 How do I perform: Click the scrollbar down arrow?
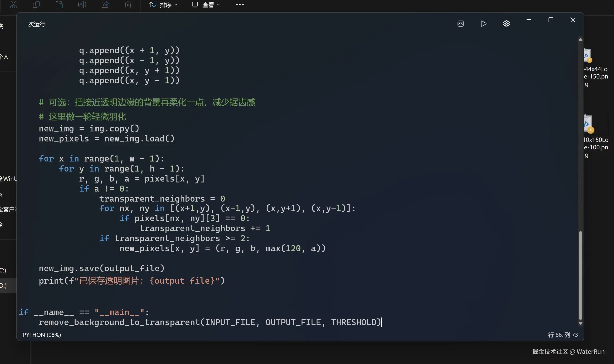click(580, 323)
